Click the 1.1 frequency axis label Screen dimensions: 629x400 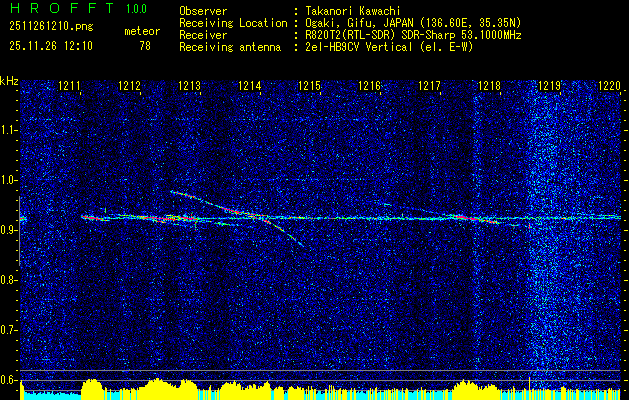[9, 129]
